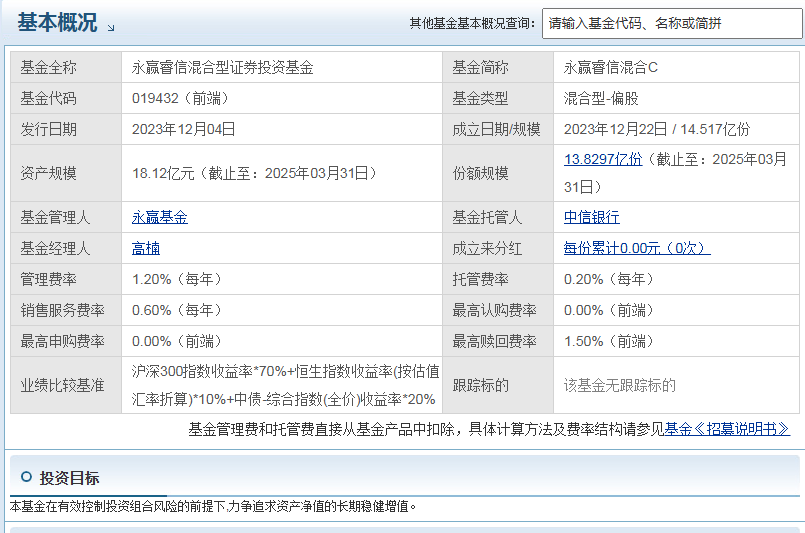This screenshot has width=805, height=533.
Task: Select the custody fee 0.20%（每年）
Action: 609,279
